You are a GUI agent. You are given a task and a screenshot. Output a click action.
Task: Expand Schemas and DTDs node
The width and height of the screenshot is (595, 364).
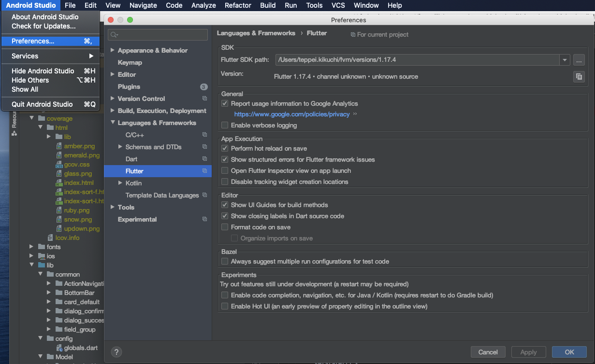(x=120, y=147)
